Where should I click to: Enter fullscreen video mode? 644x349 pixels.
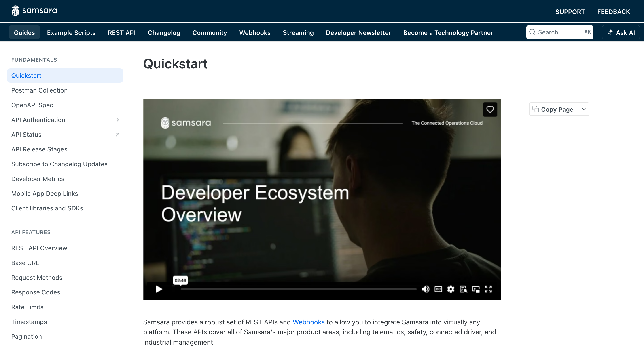(488, 289)
